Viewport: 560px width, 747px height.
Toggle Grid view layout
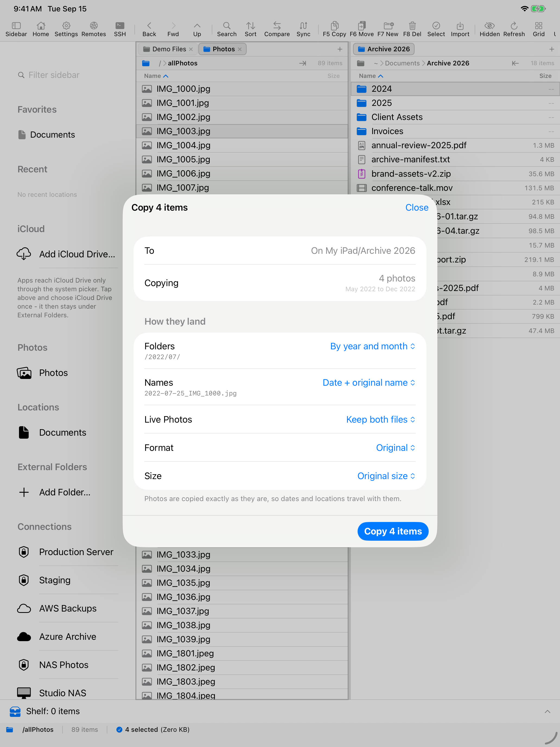click(539, 29)
